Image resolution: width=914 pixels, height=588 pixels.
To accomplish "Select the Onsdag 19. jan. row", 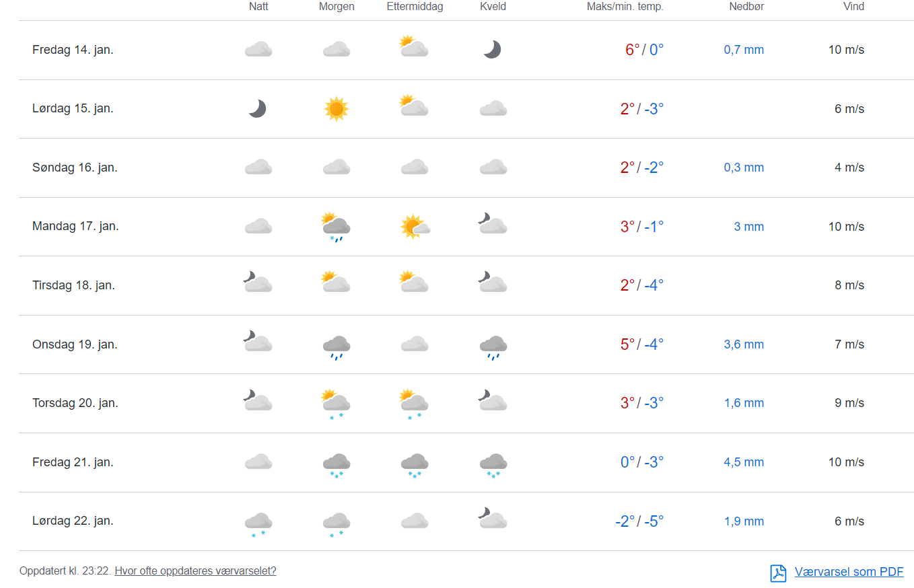I will coord(75,344).
